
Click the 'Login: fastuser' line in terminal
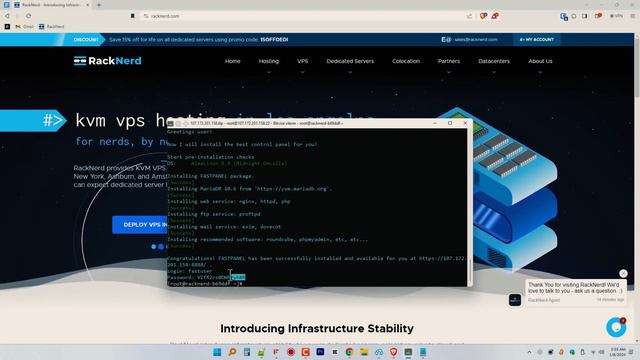pos(190,271)
